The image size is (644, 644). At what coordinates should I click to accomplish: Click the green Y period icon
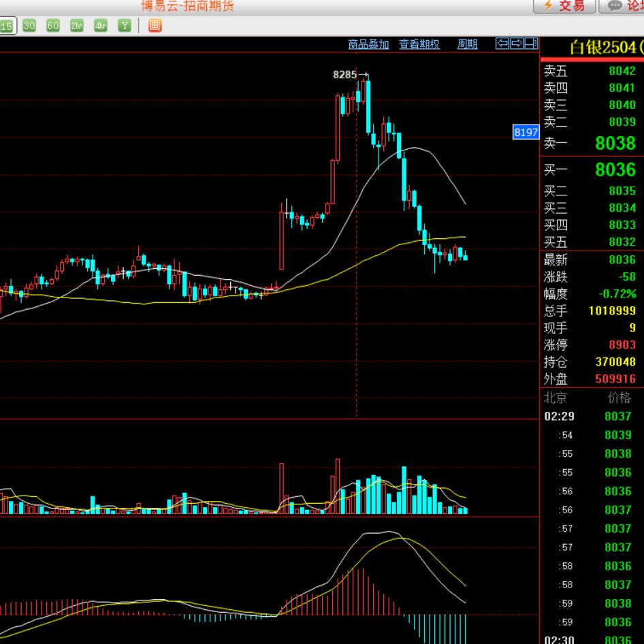(124, 26)
